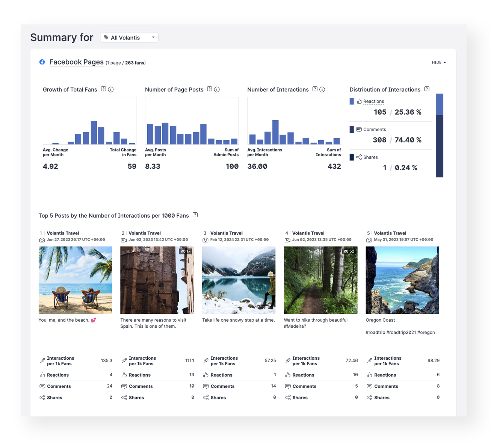Screen dimensions: 491x448
Task: Click the 72.46 interactions per 1k value
Action: 352,360
